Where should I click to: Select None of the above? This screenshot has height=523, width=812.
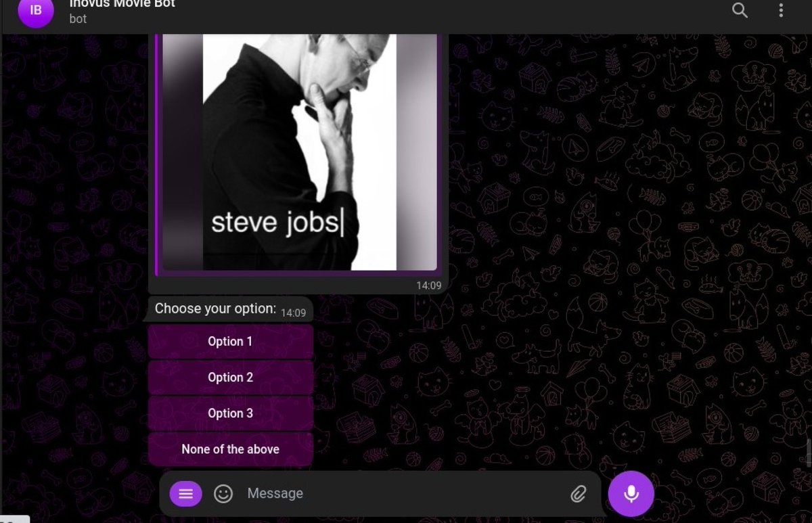pos(230,449)
